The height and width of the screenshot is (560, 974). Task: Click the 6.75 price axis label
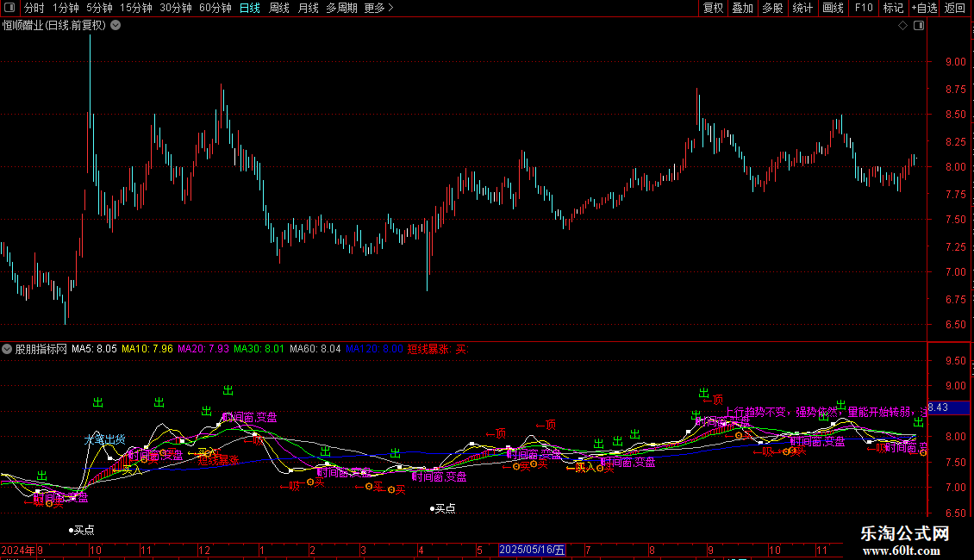pyautogui.click(x=955, y=300)
